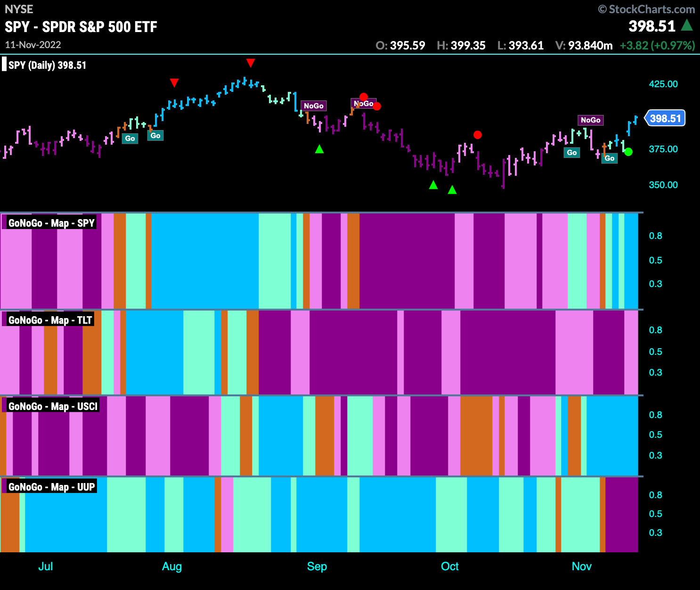Click the NoGo label in late October
Image resolution: width=700 pixels, height=590 pixels.
(x=591, y=120)
